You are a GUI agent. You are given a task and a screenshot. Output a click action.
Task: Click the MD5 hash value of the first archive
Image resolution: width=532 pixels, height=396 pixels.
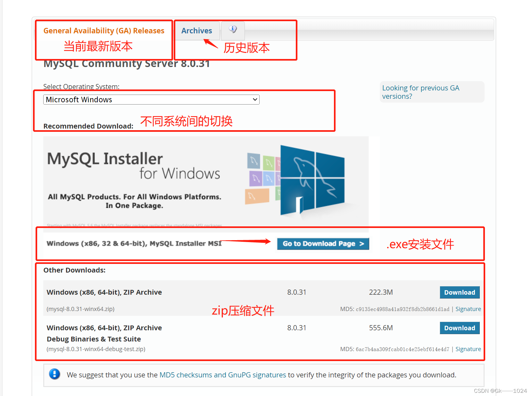[x=403, y=309]
